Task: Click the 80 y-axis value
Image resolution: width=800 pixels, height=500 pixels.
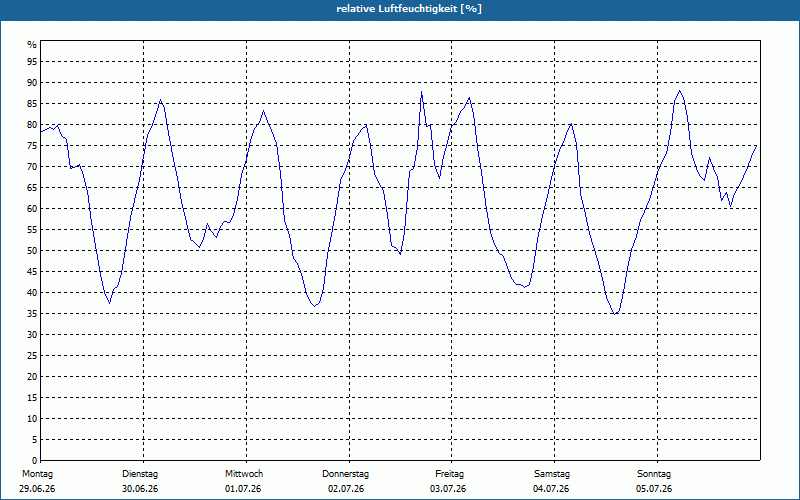Action: click(x=32, y=124)
